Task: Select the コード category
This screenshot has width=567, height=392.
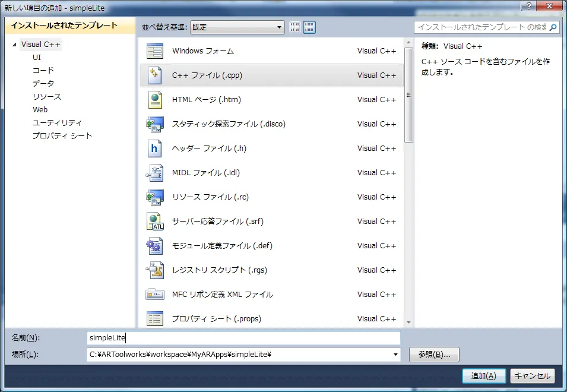Action: (43, 71)
